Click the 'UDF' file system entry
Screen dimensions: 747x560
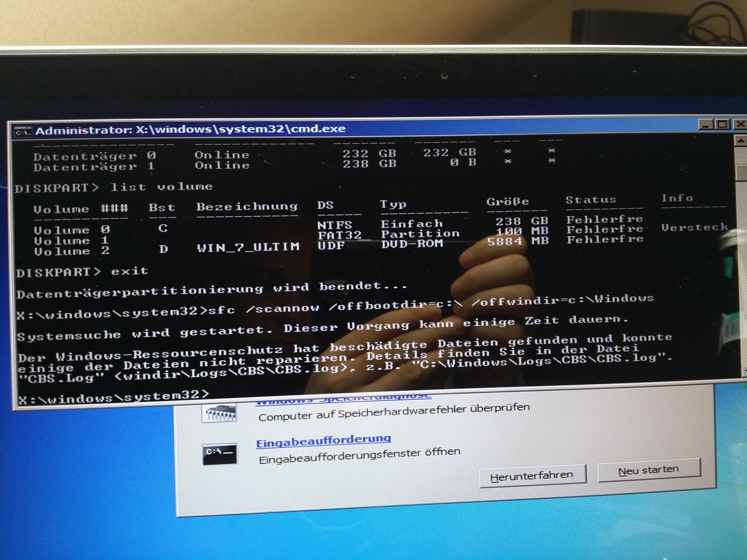[x=331, y=245]
